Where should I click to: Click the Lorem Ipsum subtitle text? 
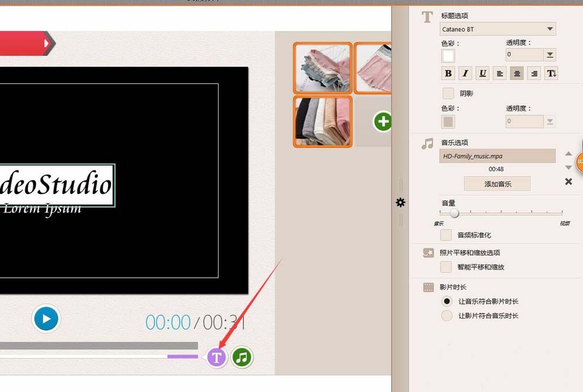point(42,209)
